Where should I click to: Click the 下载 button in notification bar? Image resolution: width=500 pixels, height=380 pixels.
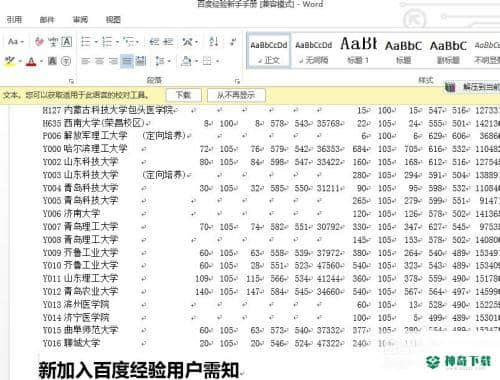point(184,95)
